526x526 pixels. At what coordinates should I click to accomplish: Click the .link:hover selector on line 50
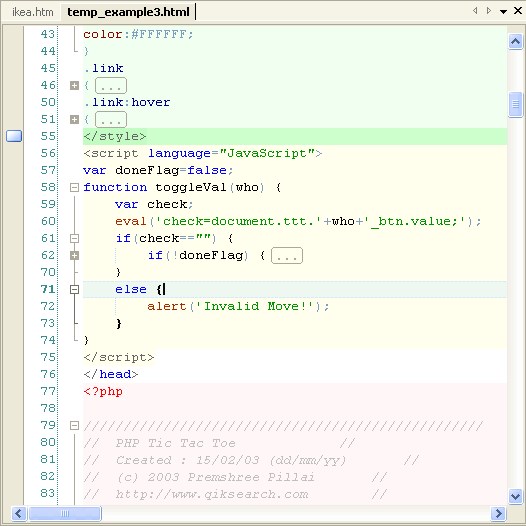(127, 102)
